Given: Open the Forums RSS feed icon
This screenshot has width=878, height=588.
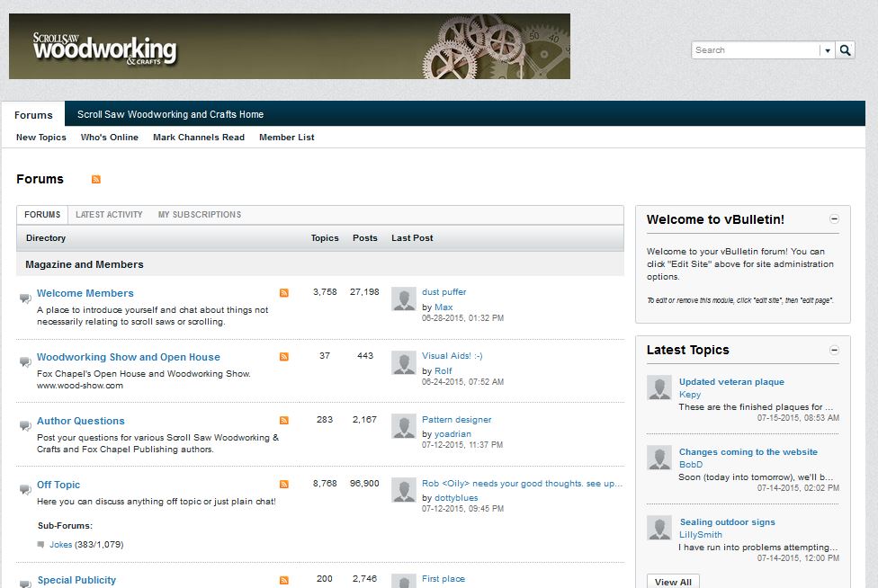Looking at the screenshot, I should pos(96,179).
